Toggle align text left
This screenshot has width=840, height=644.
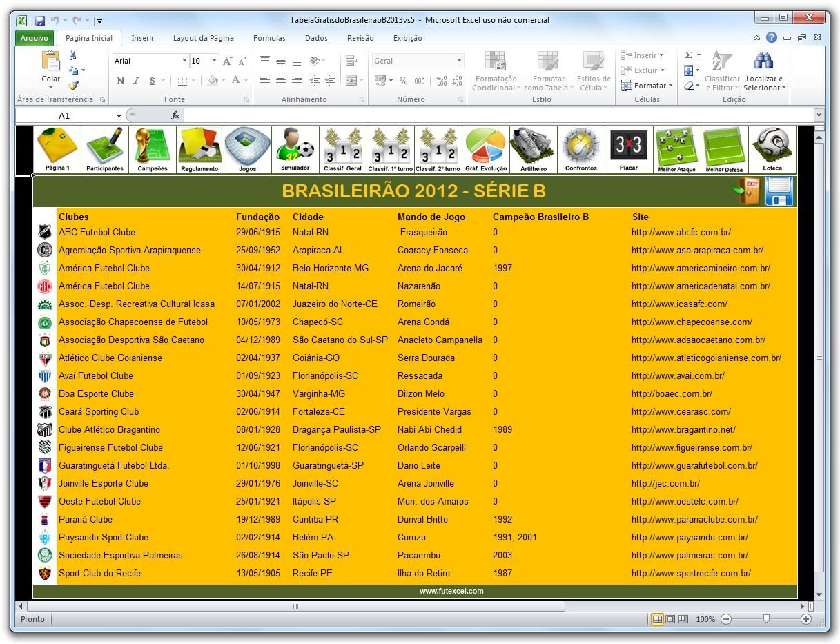[x=265, y=81]
